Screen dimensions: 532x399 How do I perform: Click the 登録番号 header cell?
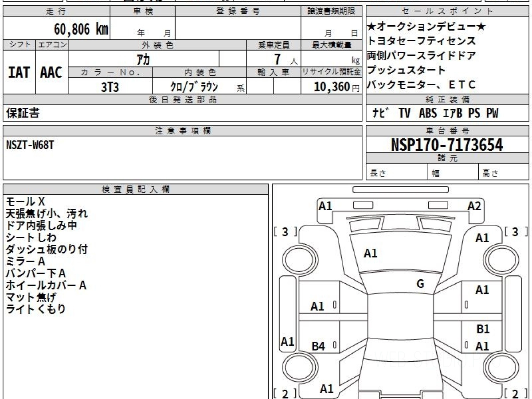[238, 11]
